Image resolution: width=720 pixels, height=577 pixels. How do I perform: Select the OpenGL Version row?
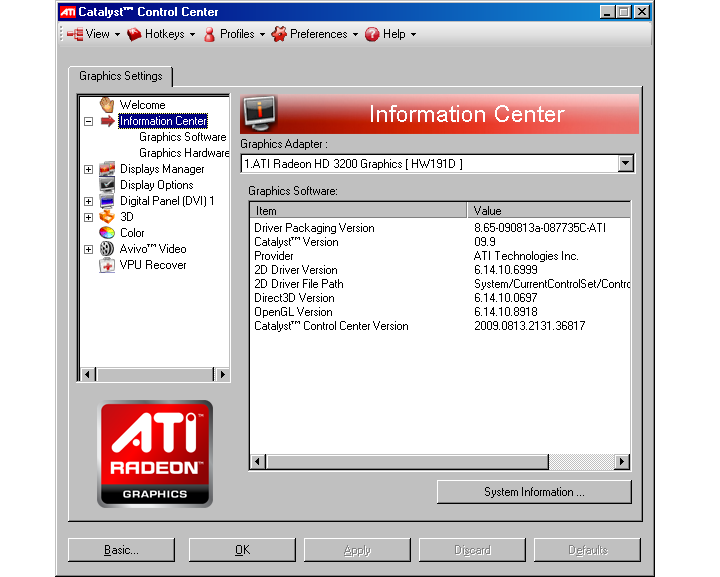440,312
